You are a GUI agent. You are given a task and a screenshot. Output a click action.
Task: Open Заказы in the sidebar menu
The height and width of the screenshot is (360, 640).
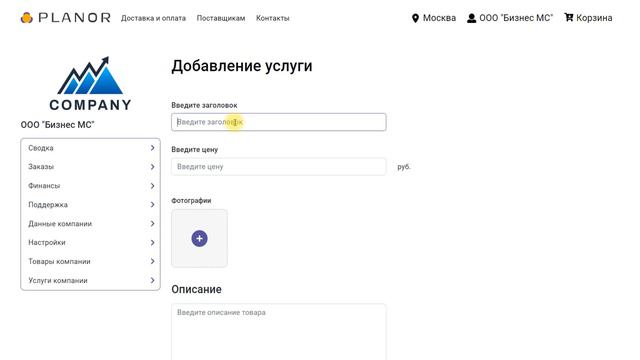90,167
